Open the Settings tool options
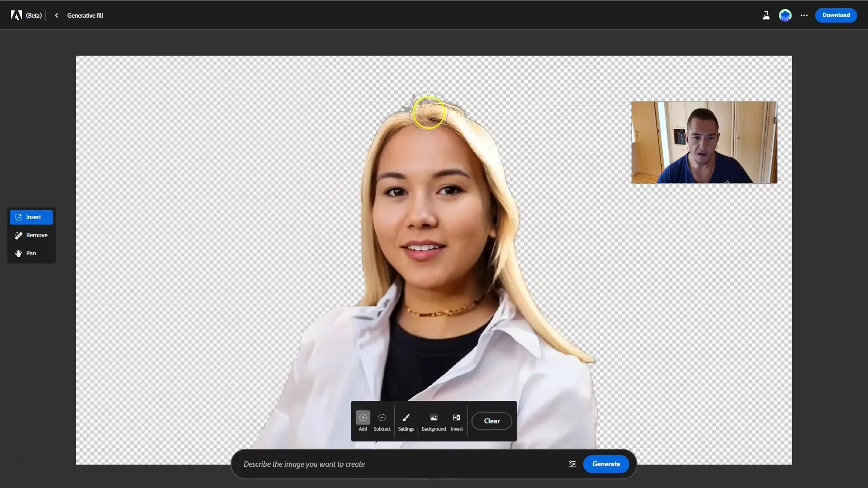This screenshot has height=488, width=868. point(406,421)
